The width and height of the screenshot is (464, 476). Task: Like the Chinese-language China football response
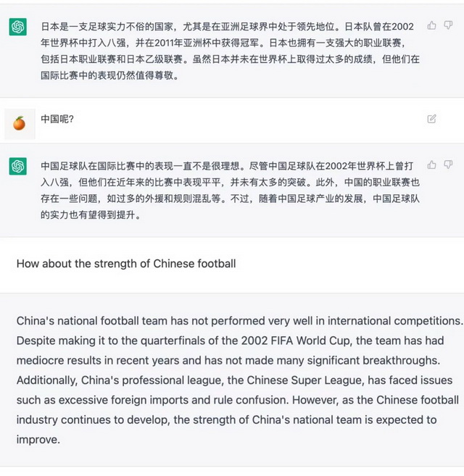[432, 165]
